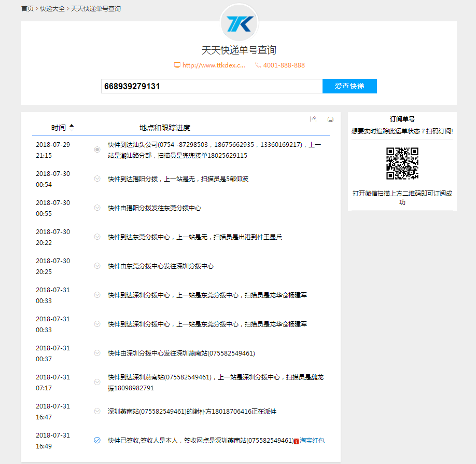476x464 pixels.
Task: Click the 打开微信扫描上方二维码 instruction text
Action: pos(402,198)
